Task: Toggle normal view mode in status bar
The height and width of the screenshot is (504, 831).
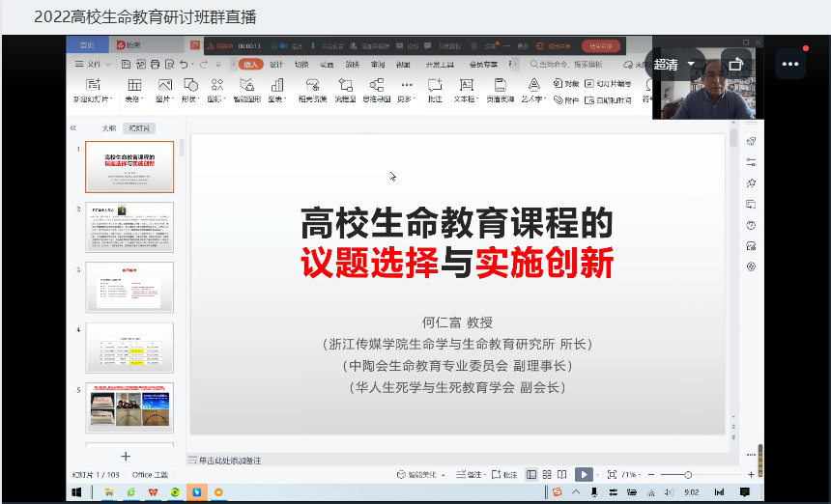Action: (531, 474)
